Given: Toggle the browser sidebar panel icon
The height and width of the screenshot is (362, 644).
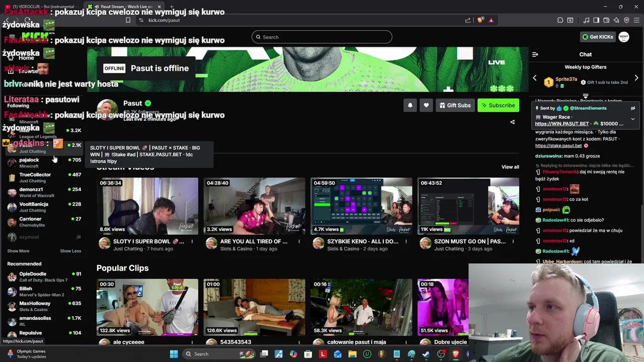Looking at the screenshot, I should [596, 20].
